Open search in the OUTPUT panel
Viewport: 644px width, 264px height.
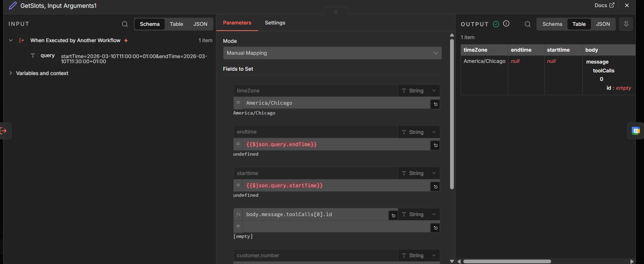point(527,24)
